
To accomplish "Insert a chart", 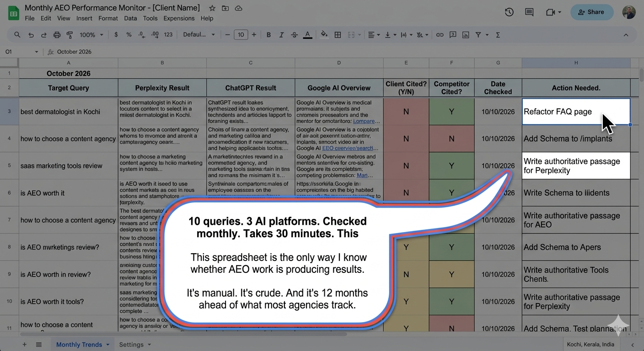I will (x=466, y=35).
